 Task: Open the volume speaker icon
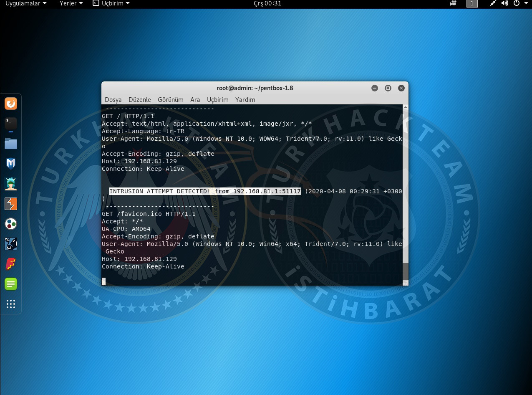(x=504, y=3)
